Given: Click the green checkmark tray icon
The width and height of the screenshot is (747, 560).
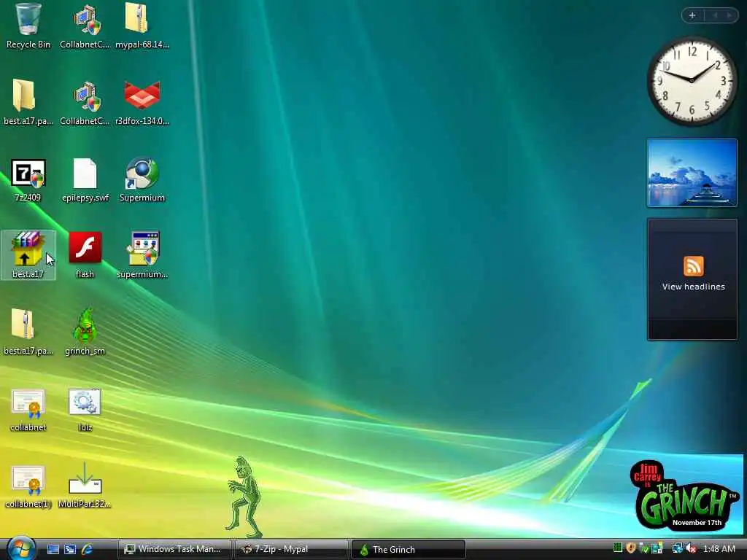Looking at the screenshot, I should pos(645,548).
